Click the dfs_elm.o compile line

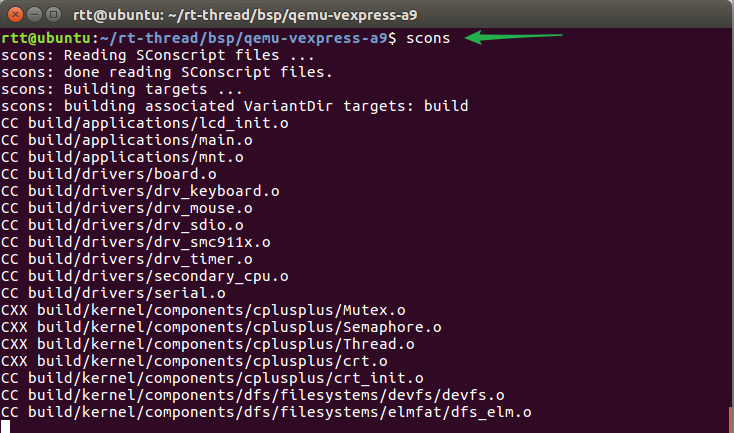pyautogui.click(x=266, y=412)
